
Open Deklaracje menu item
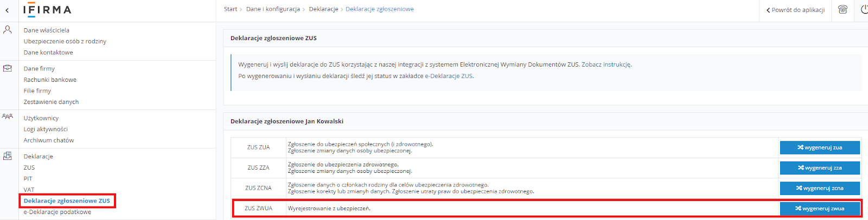[39, 157]
